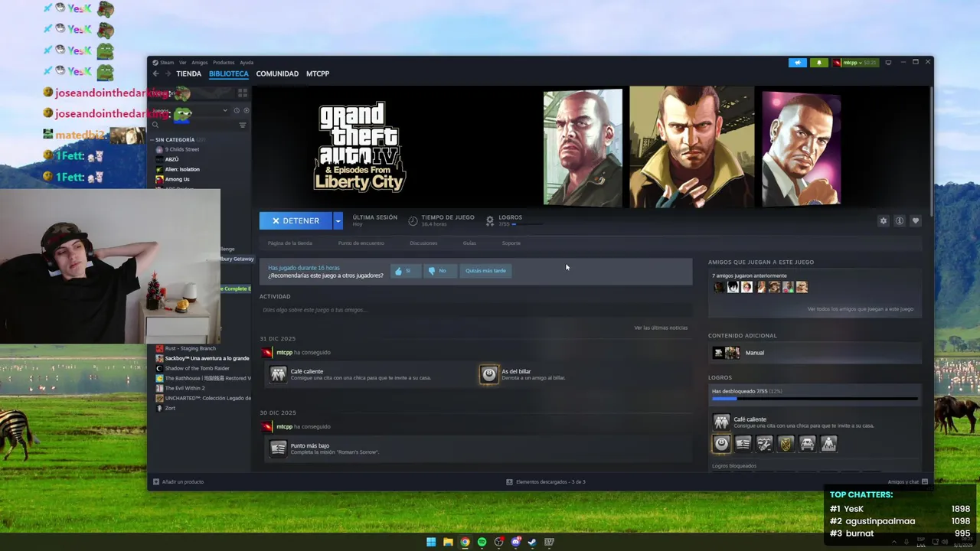Viewport: 980px width, 551px height.
Task: Open the Página de la tienda link
Action: pos(290,243)
